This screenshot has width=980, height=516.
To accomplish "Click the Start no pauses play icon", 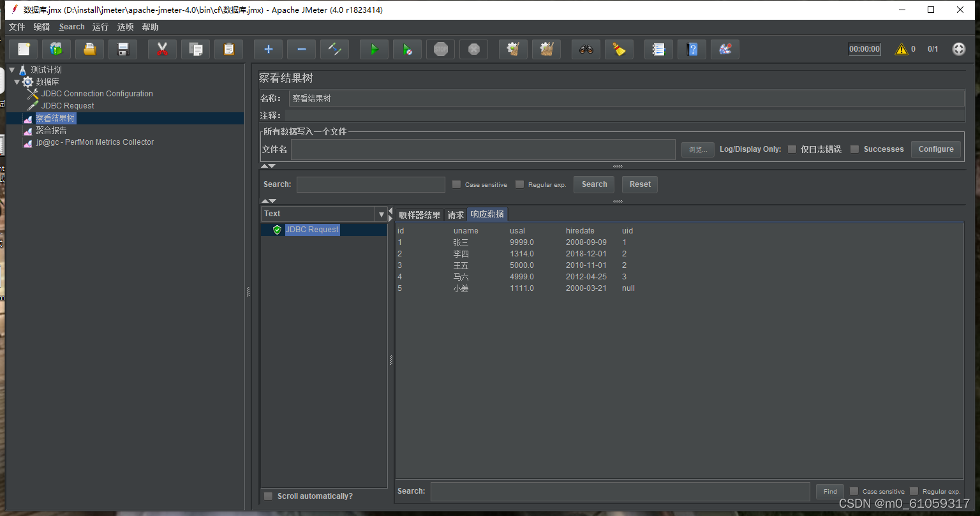I will tap(407, 48).
